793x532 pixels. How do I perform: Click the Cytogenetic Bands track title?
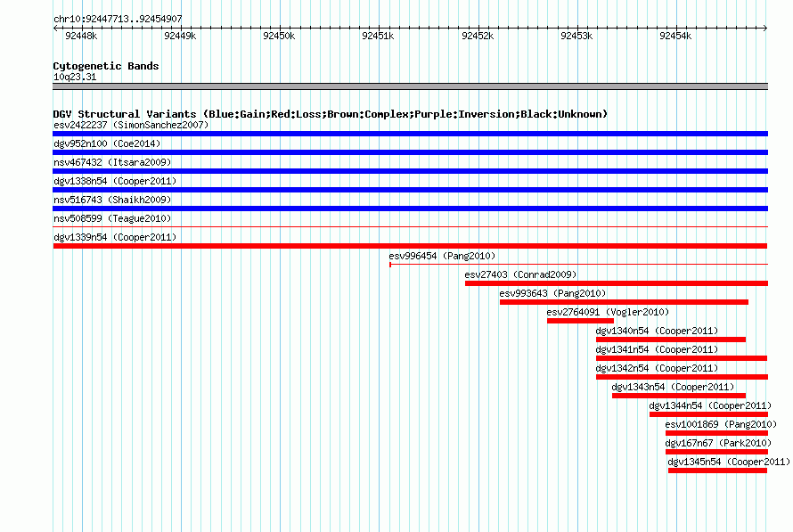[x=106, y=66]
